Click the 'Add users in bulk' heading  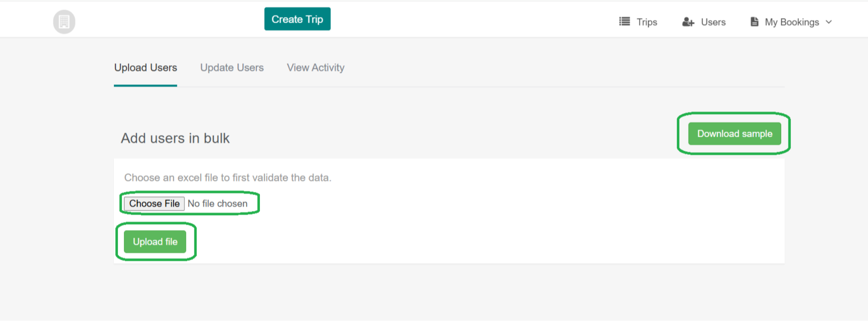[175, 138]
